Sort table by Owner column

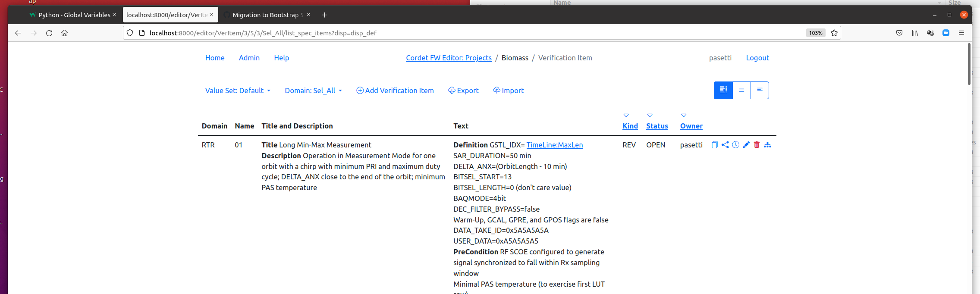tap(691, 126)
